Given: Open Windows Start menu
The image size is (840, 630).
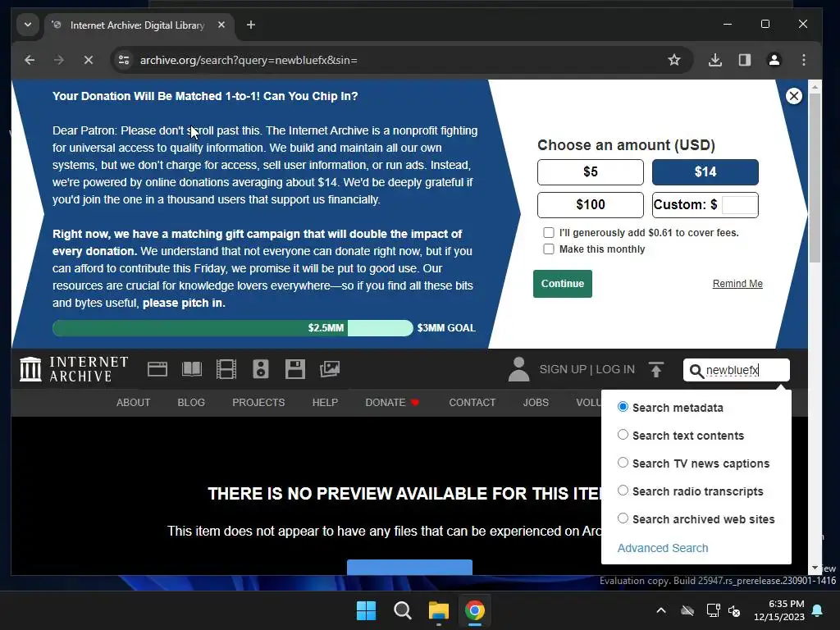Looking at the screenshot, I should (367, 610).
